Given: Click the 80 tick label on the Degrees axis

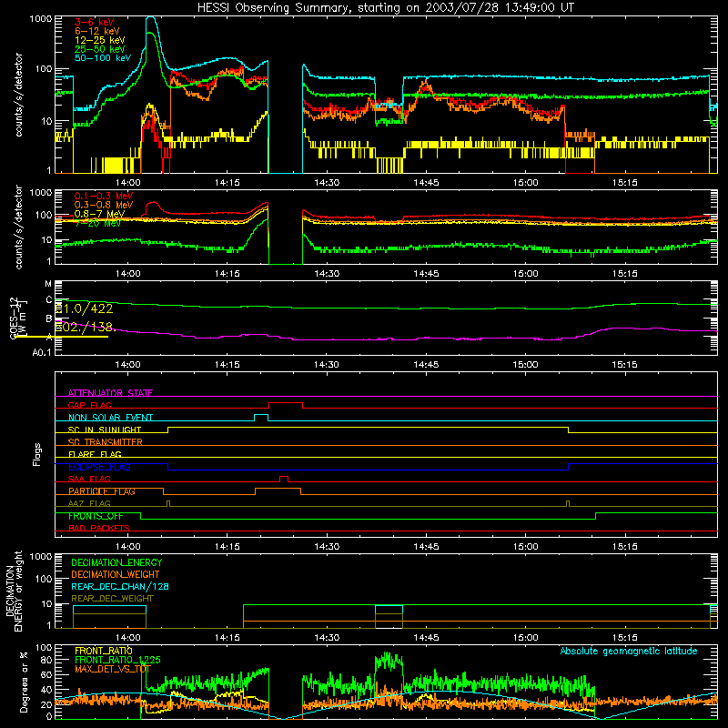Looking at the screenshot, I should click(x=47, y=659).
